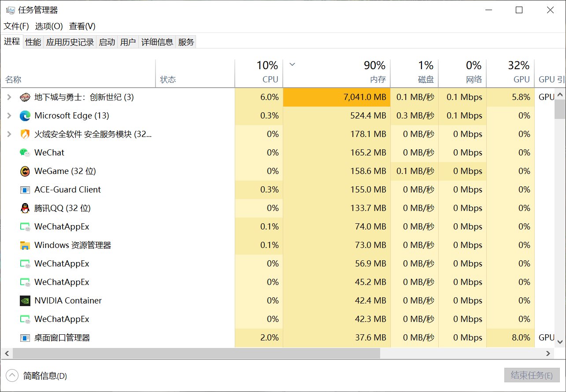This screenshot has height=392, width=566.
Task: Switch to the 性能 tab
Action: pos(33,42)
